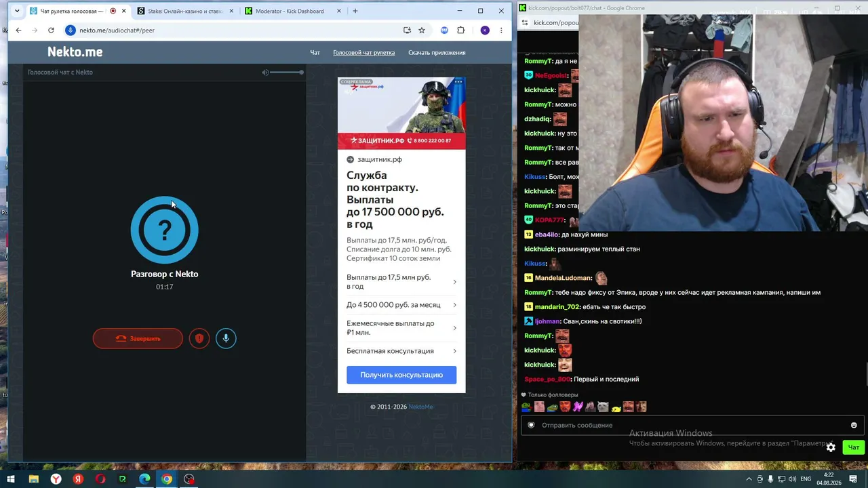Click username RommyT on the Epic message
Image resolution: width=868 pixels, height=488 pixels.
coord(538,293)
